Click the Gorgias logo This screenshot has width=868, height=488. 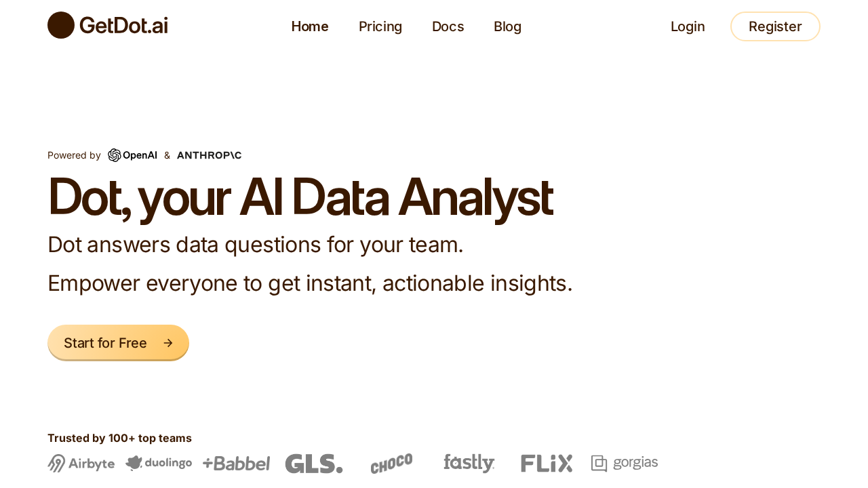624,462
